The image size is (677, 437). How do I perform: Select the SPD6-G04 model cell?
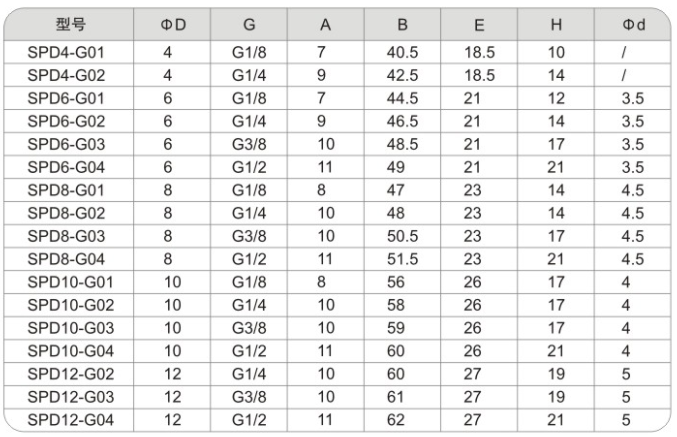pos(66,167)
